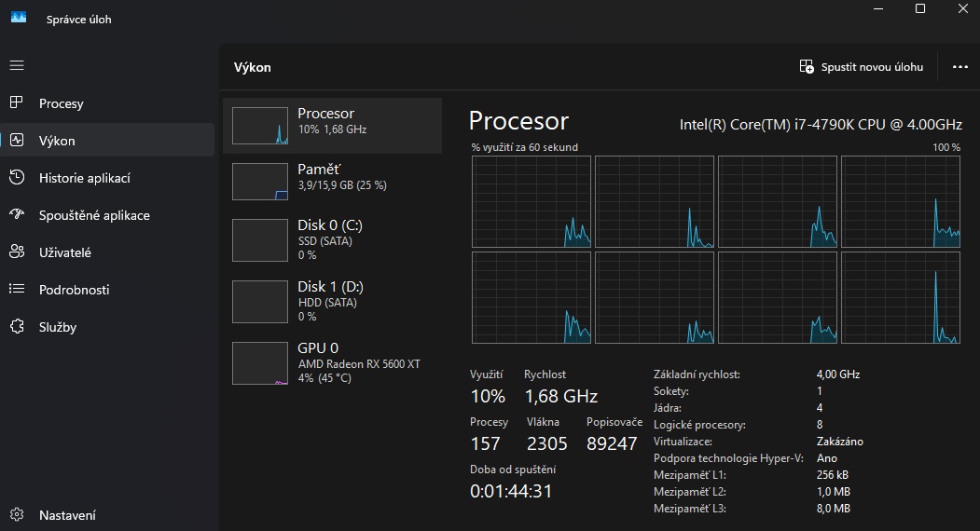The width and height of the screenshot is (980, 531).
Task: Click the AMD Radeon RX 5600 XT text
Action: 359,364
